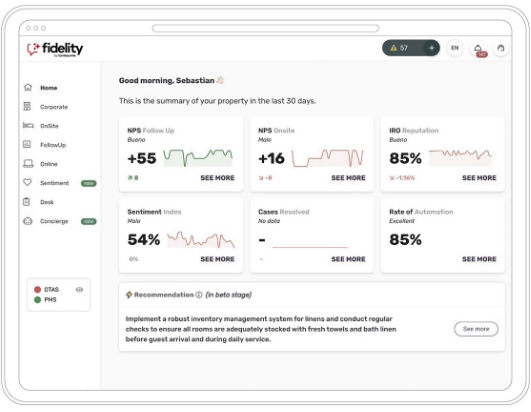Click the +16 NPS Onsite value

pyautogui.click(x=271, y=158)
